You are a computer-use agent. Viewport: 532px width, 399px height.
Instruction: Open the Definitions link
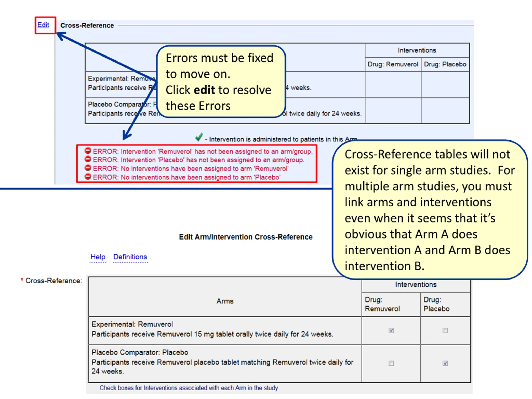pos(130,257)
